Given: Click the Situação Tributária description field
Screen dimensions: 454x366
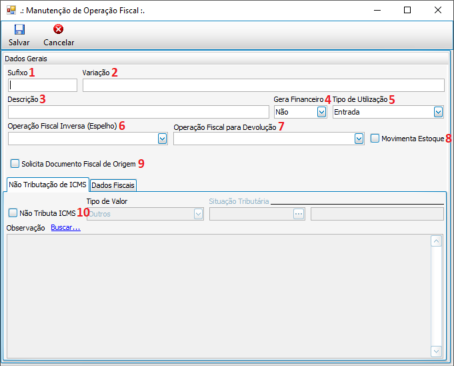Looking at the screenshot, I should pos(377,214).
